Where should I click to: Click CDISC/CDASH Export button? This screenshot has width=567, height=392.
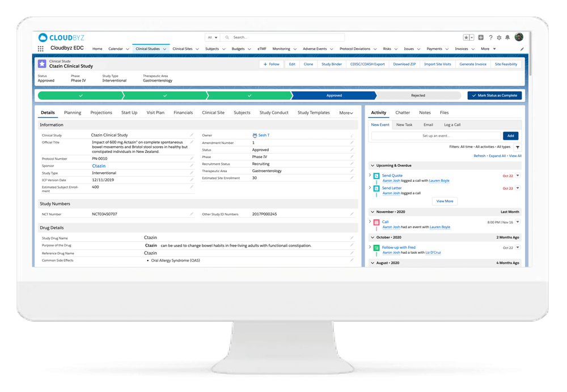pos(367,65)
